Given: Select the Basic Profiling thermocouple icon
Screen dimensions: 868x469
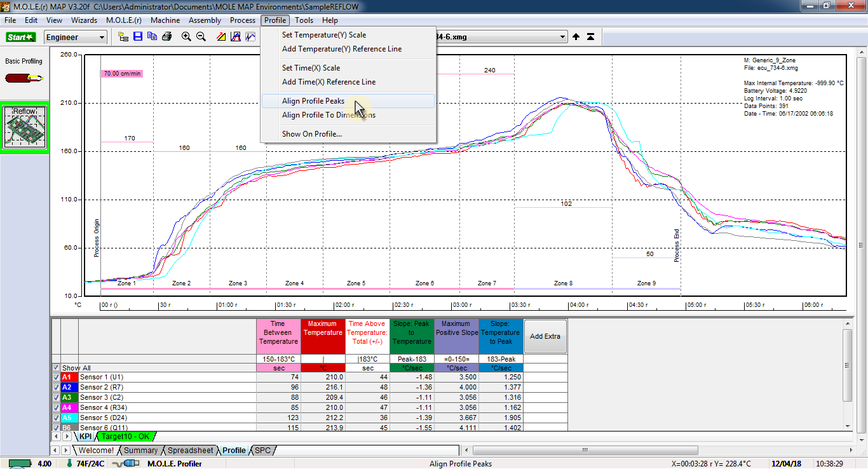Looking at the screenshot, I should pyautogui.click(x=24, y=78).
